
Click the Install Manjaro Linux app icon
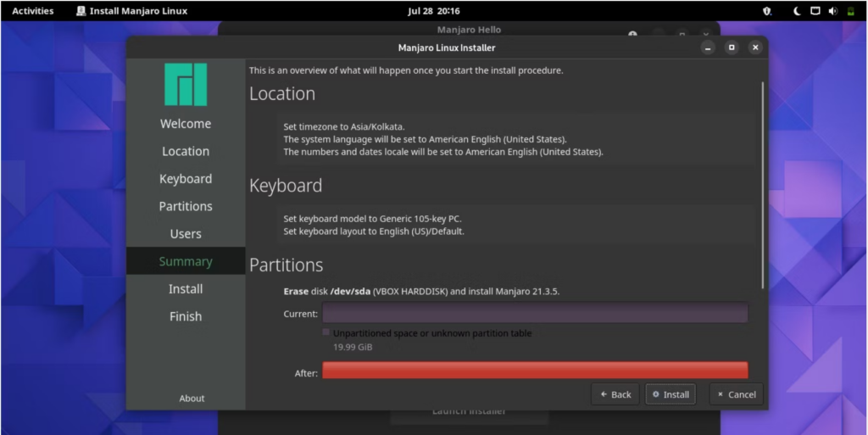click(81, 11)
